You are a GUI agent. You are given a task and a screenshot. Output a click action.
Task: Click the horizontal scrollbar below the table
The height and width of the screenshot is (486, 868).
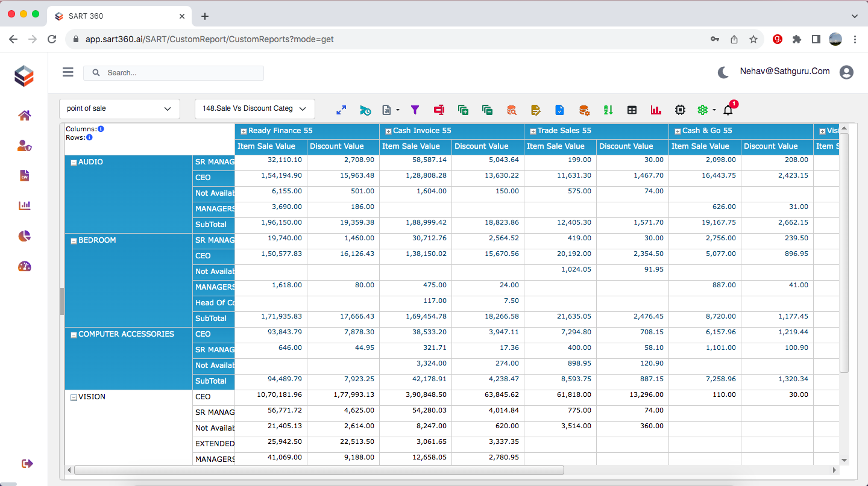click(x=319, y=470)
